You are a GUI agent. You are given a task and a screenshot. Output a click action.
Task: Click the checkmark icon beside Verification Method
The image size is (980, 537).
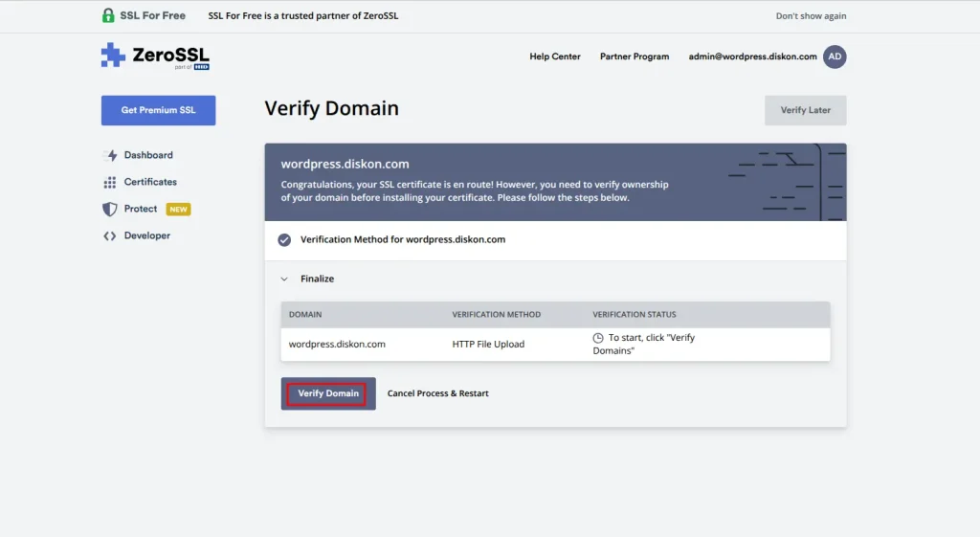284,240
